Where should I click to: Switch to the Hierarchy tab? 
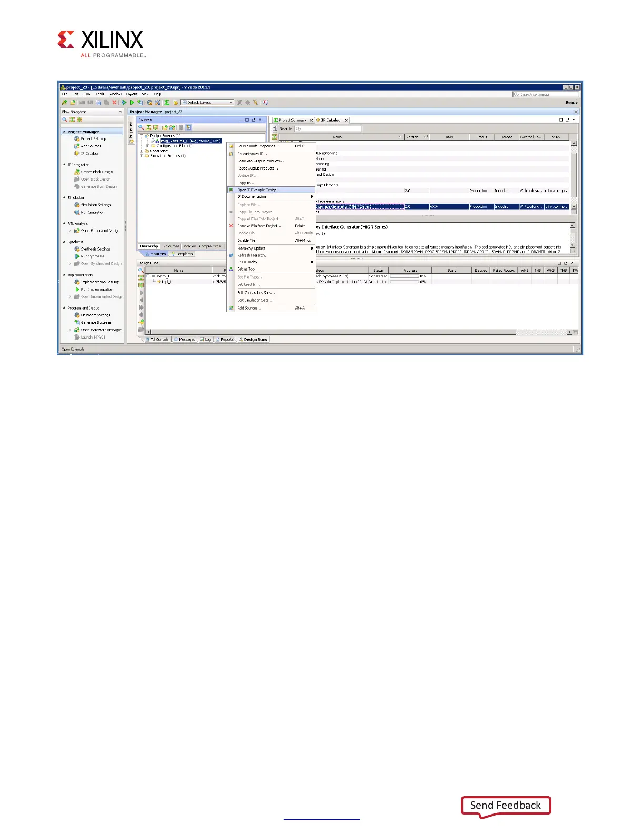(149, 246)
